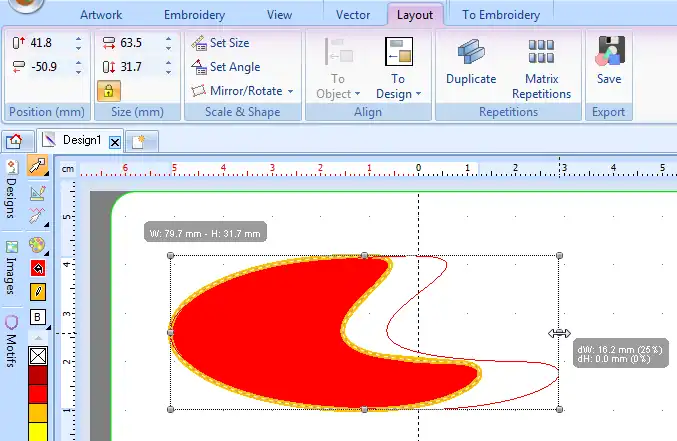Click the home icon tab

(14, 141)
